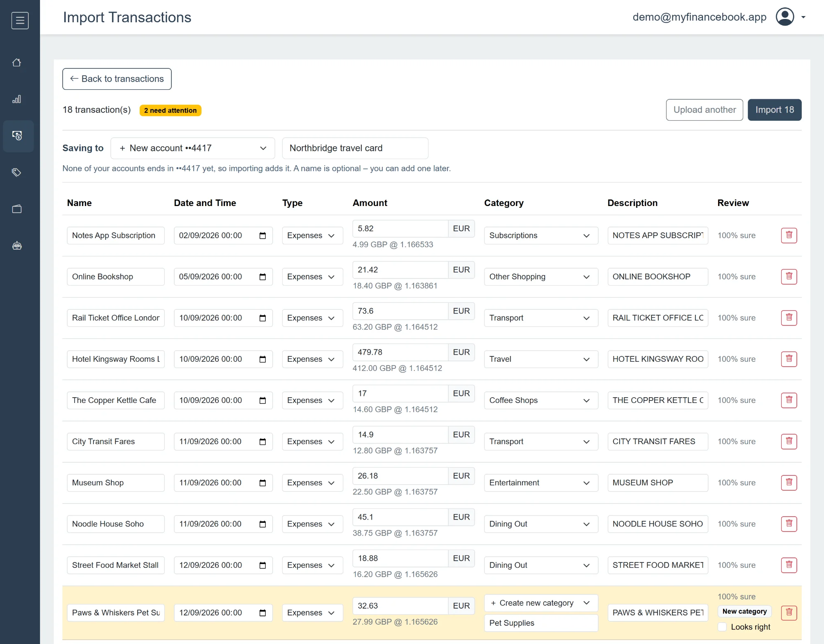
Task: Click the Date and Time column header
Action: (x=205, y=203)
